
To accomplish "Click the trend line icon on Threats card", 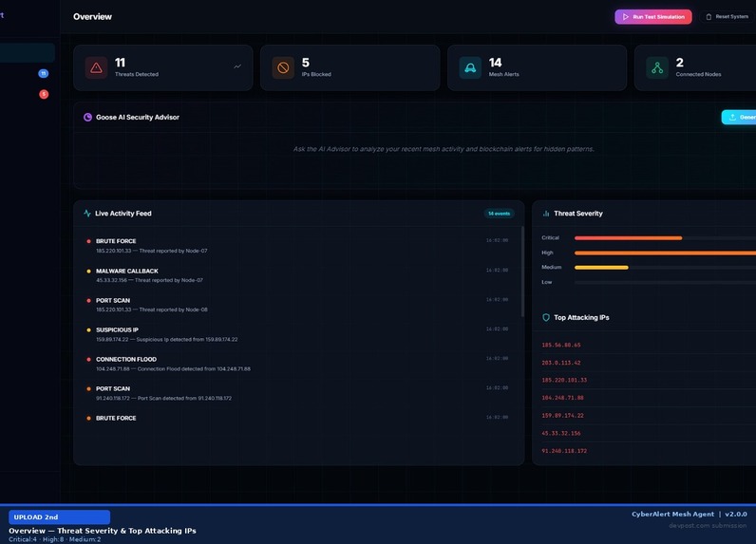I will pos(237,66).
